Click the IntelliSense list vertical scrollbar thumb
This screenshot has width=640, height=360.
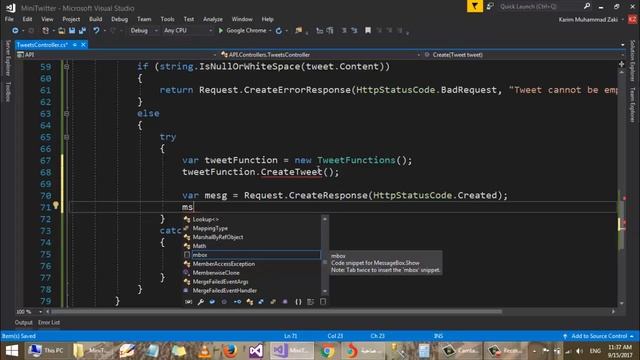pyautogui.click(x=325, y=262)
